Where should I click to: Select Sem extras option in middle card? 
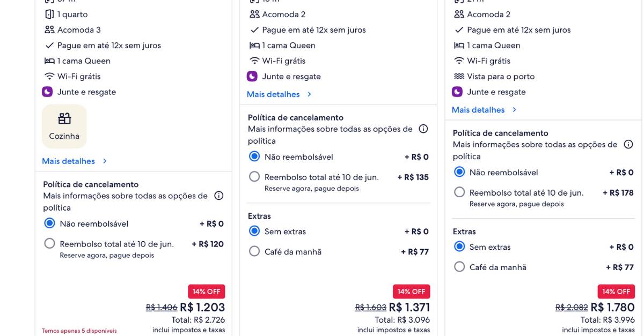254,231
